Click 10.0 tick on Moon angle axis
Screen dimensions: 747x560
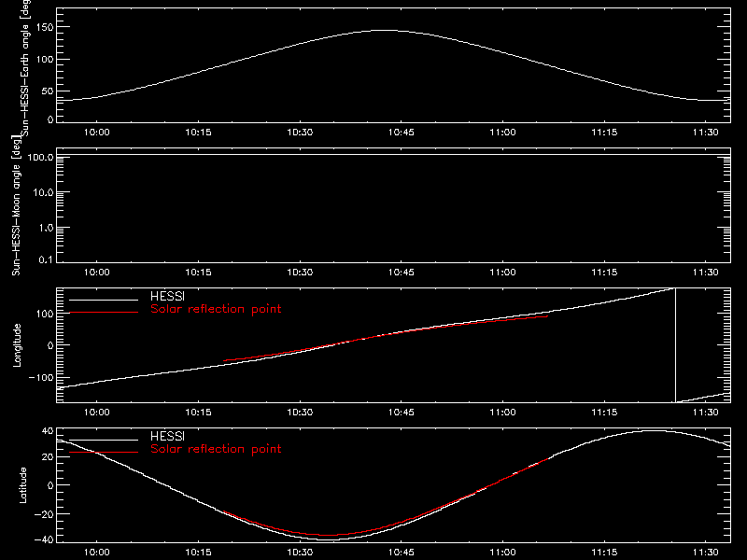(x=43, y=192)
